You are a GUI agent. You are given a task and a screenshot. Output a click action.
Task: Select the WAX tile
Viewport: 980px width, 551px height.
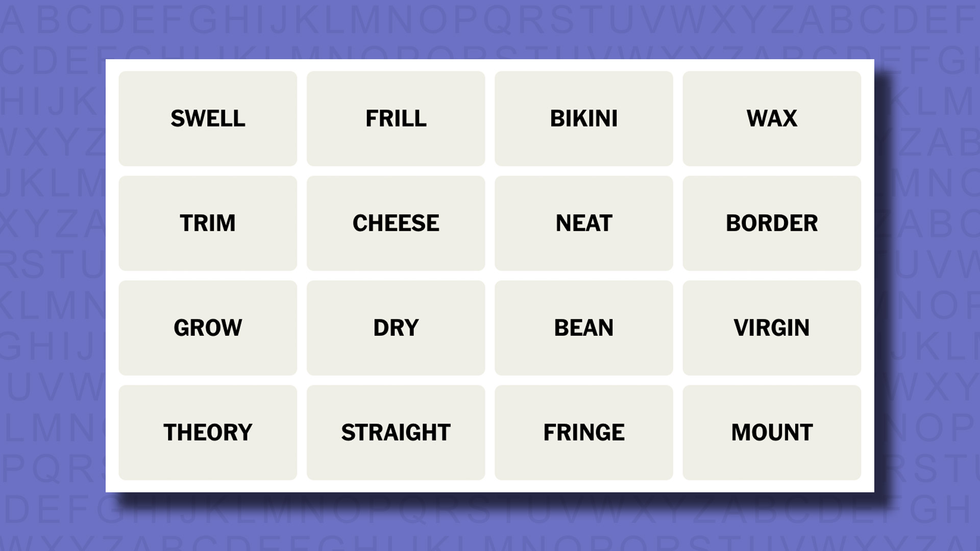771,118
